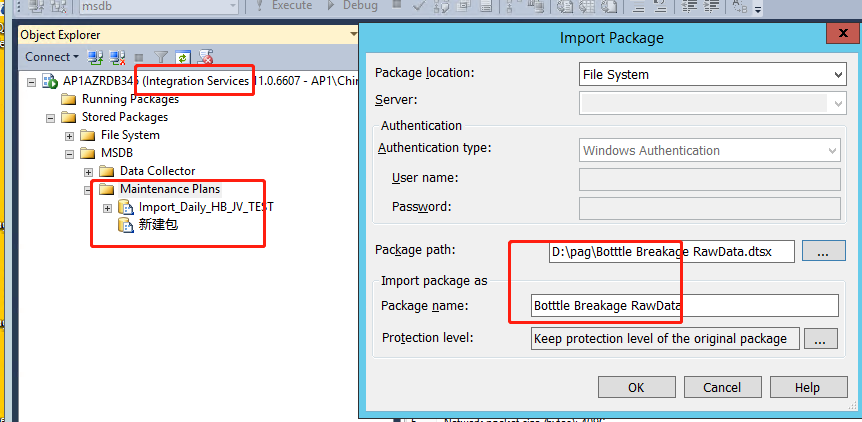Click Cancel in Import Package dialog
862x422 pixels.
point(722,387)
